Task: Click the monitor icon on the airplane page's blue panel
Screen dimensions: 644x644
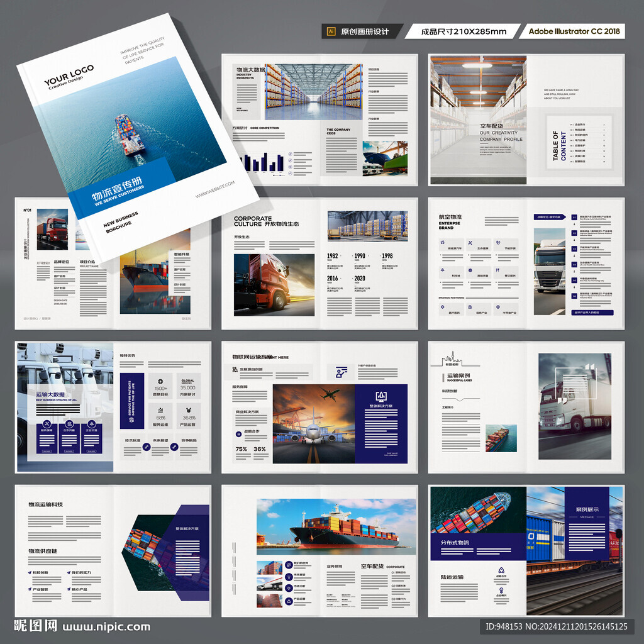Action: coord(381,396)
